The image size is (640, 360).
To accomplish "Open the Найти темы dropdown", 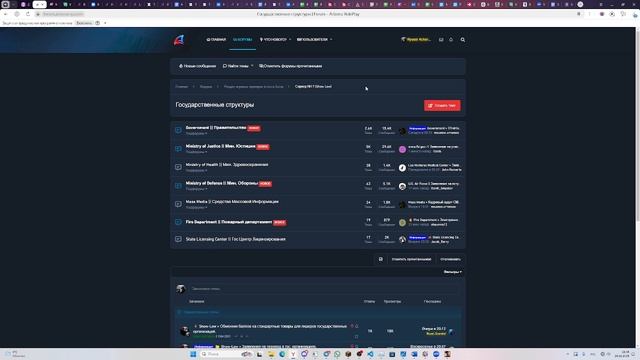I will pyautogui.click(x=238, y=66).
